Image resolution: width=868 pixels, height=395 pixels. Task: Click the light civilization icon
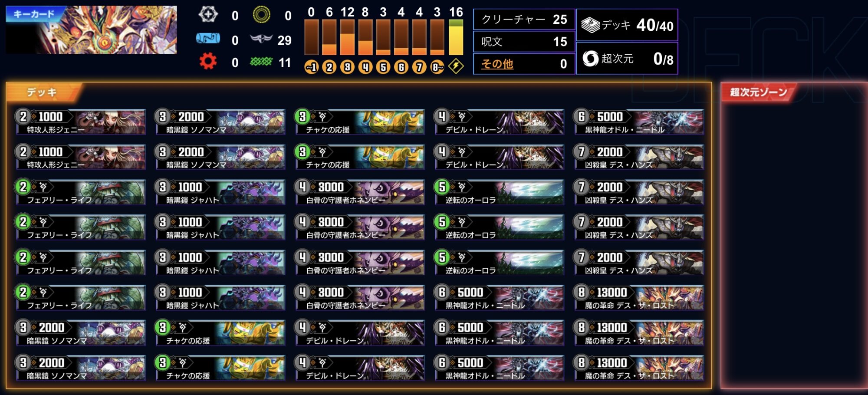[208, 15]
